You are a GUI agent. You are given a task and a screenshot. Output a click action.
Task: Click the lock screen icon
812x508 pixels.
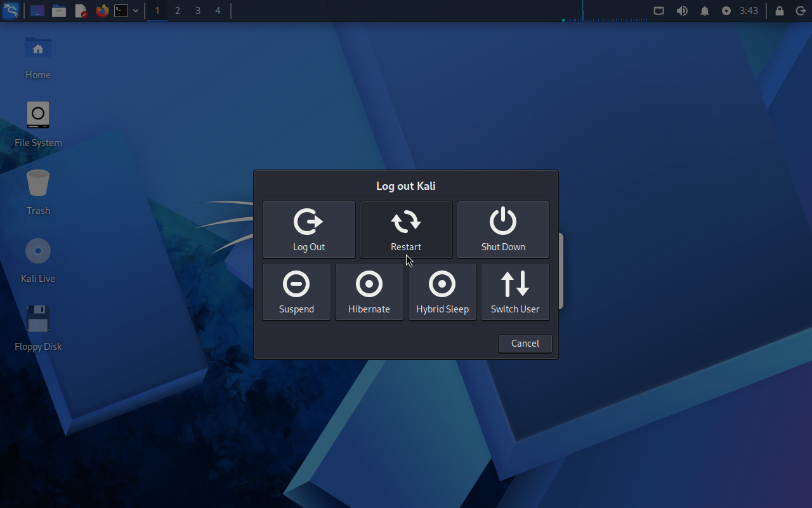click(x=779, y=11)
